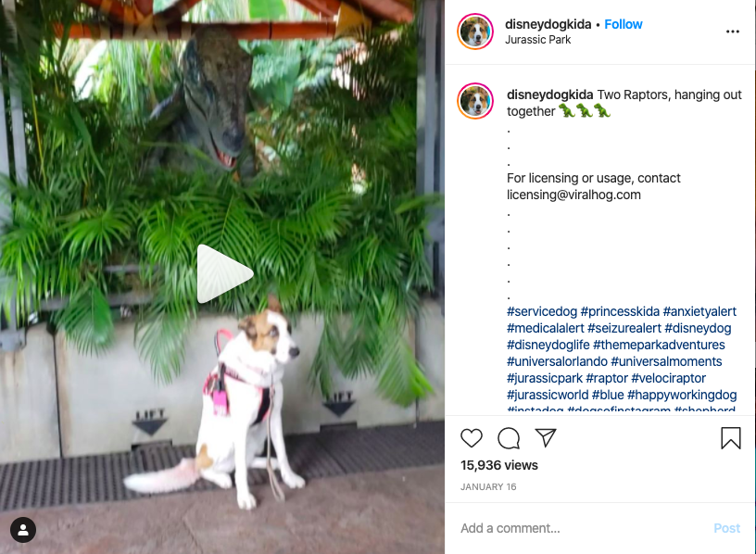
Task: Follow the disneydogkida account
Action: (623, 24)
